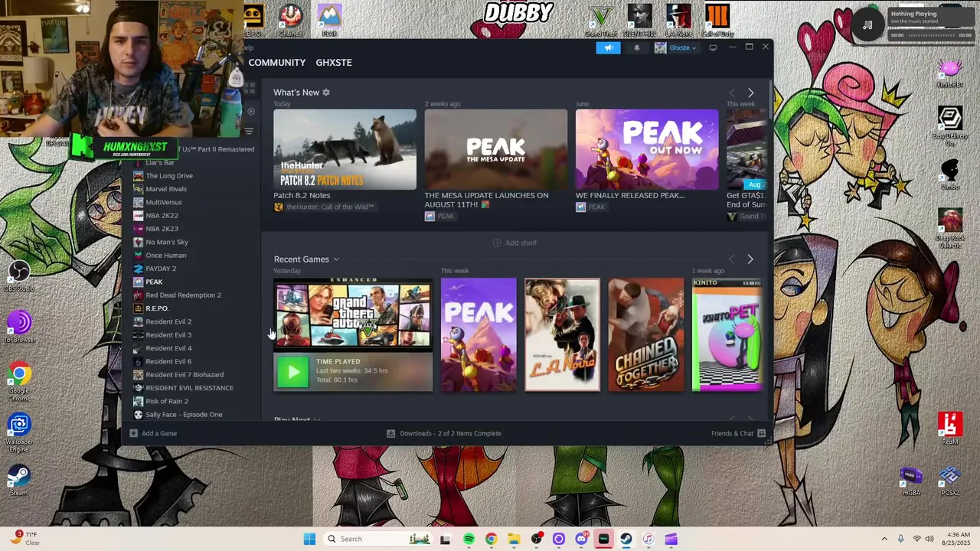Image resolution: width=980 pixels, height=551 pixels.
Task: Open Wallpaper Engine desktop icon
Action: point(19,432)
